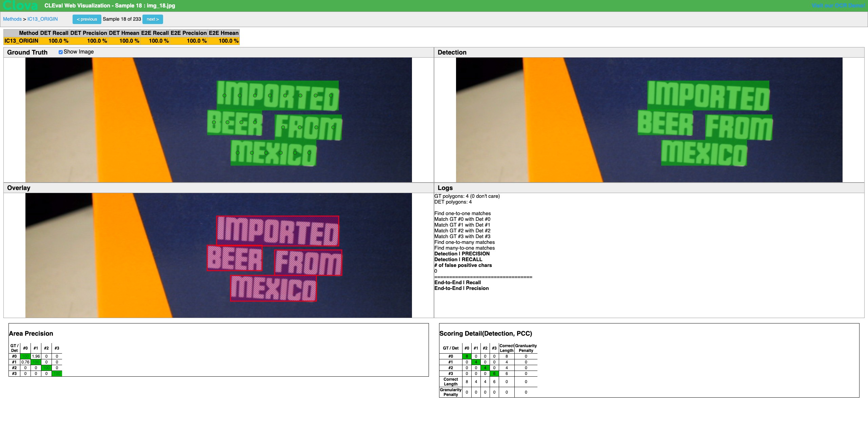Screen dimensions: 868x441
Task: Go to the next sample
Action: click(153, 19)
